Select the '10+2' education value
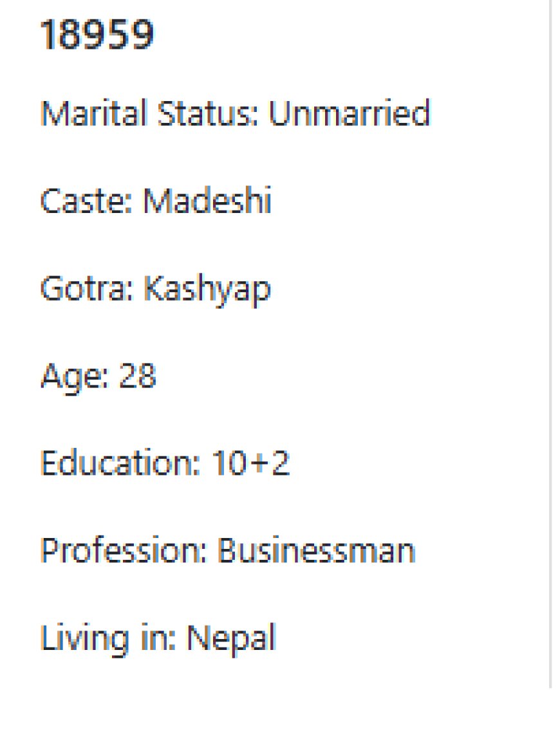 [x=250, y=463]
